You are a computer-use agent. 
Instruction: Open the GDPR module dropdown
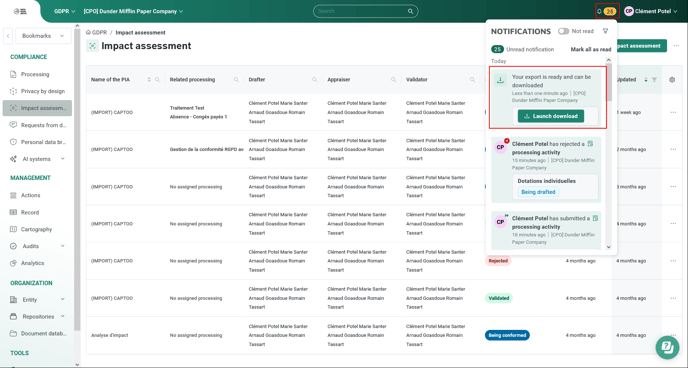pyautogui.click(x=64, y=11)
